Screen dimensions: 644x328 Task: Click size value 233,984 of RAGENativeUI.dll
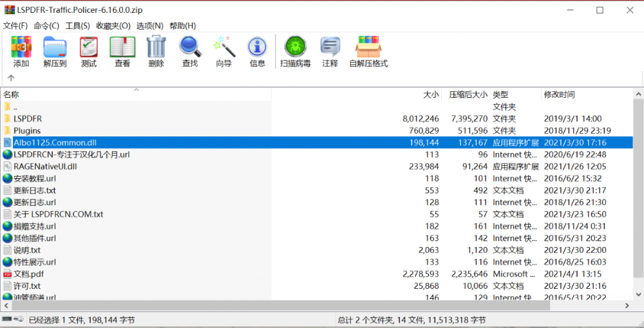424,167
